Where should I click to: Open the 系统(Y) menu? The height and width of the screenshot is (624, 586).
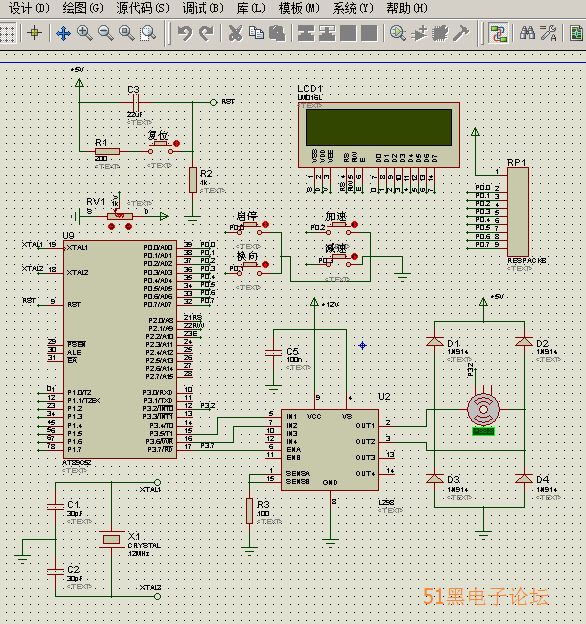click(x=353, y=8)
